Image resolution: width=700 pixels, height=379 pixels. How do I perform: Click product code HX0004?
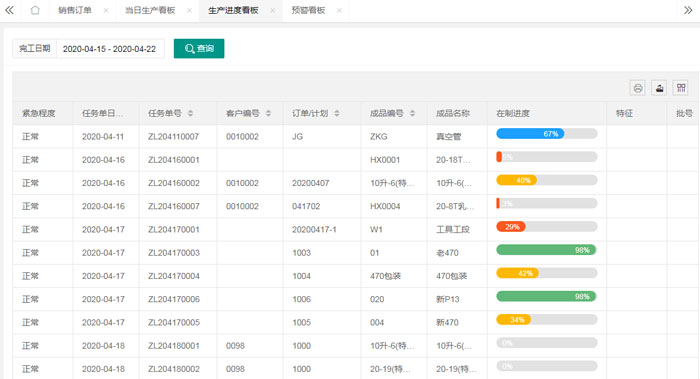pyautogui.click(x=385, y=206)
